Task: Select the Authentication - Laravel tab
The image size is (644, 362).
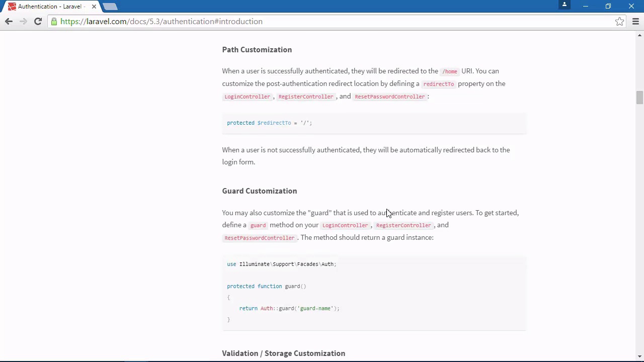Action: 50,7
